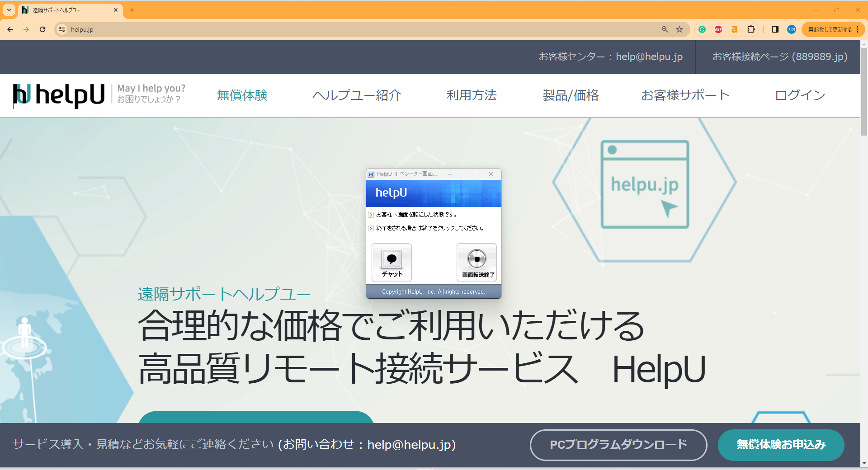The image size is (868, 470).
Task: Click the 遠隔サポートヘルプユー heading text
Action: click(224, 294)
